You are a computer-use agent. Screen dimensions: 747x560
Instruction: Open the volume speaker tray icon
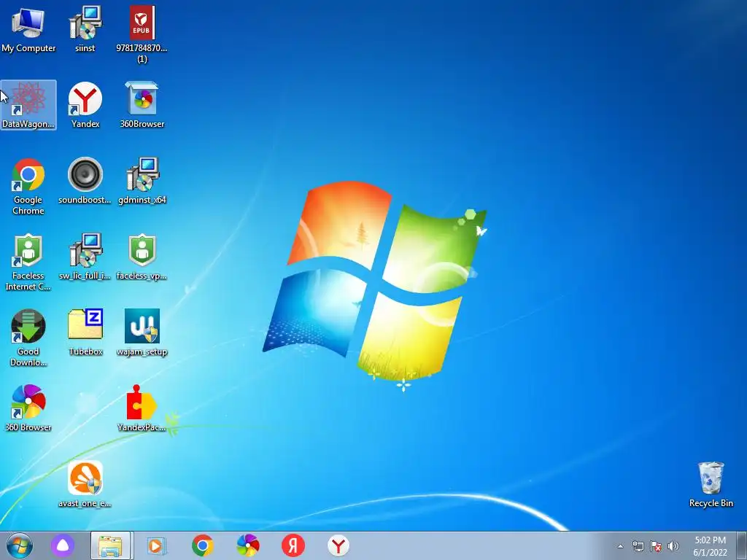673,546
